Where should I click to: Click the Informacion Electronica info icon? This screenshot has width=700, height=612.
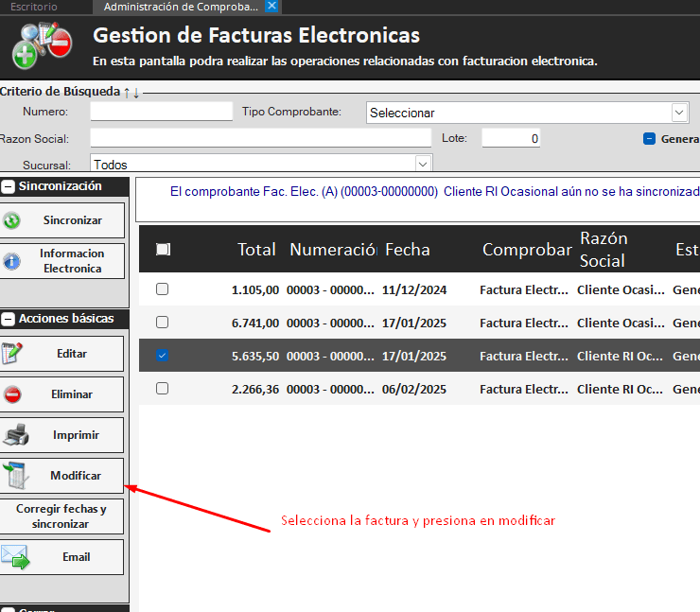(13, 262)
